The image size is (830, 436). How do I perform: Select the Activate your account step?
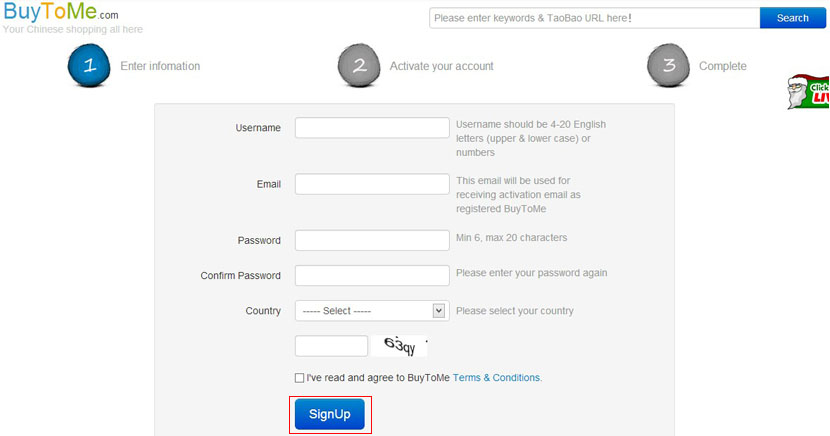(441, 66)
